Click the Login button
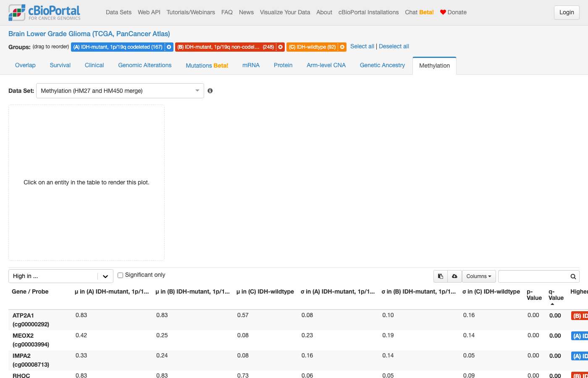The height and width of the screenshot is (378, 588). [x=567, y=13]
